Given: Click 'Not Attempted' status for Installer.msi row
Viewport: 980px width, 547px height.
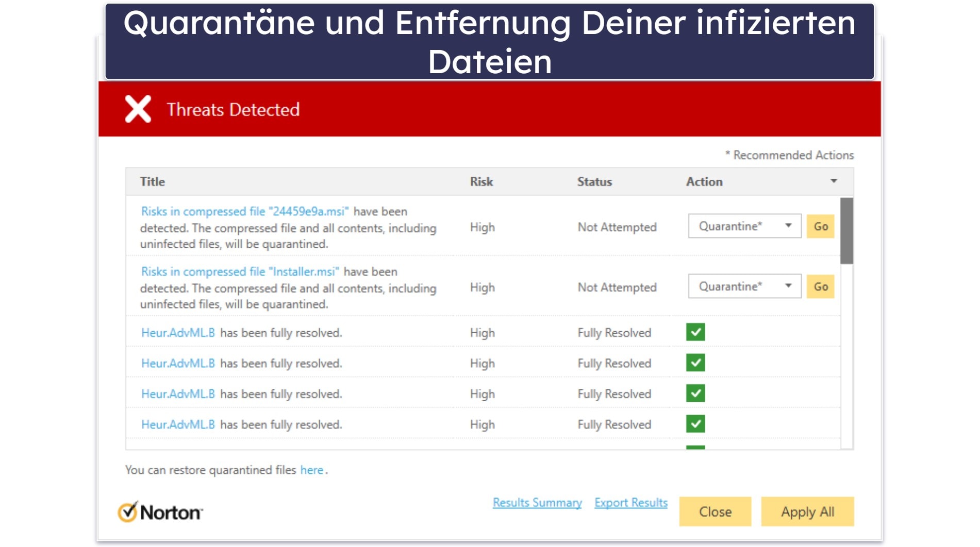Looking at the screenshot, I should (617, 287).
